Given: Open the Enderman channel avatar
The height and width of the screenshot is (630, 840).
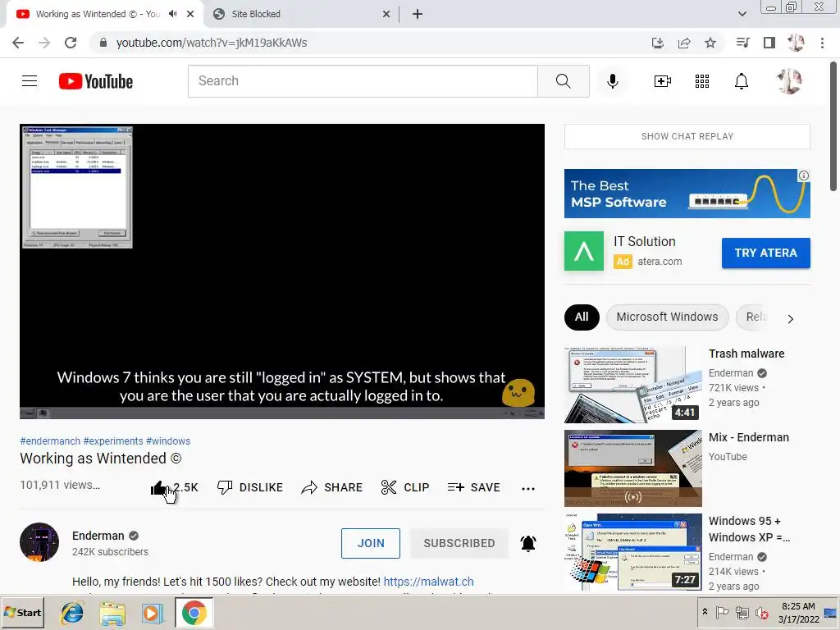Looking at the screenshot, I should (39, 542).
